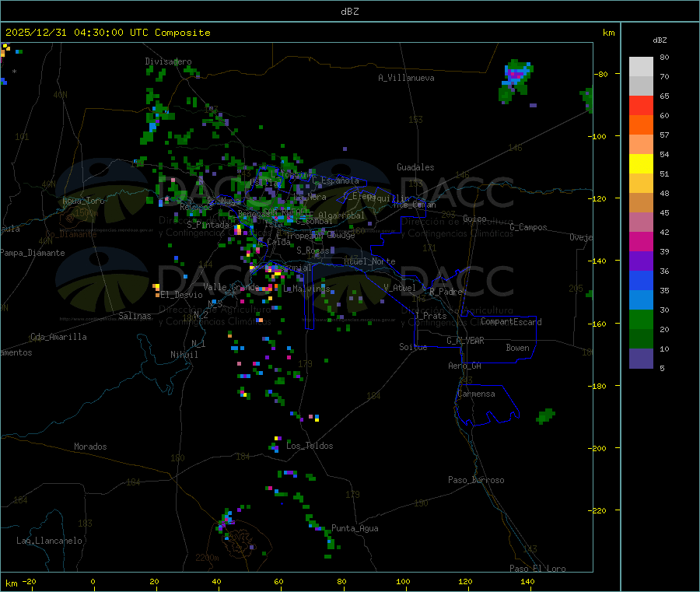Image resolution: width=700 pixels, height=592 pixels.
Task: Click the CompartEscard map label
Action: (x=511, y=321)
